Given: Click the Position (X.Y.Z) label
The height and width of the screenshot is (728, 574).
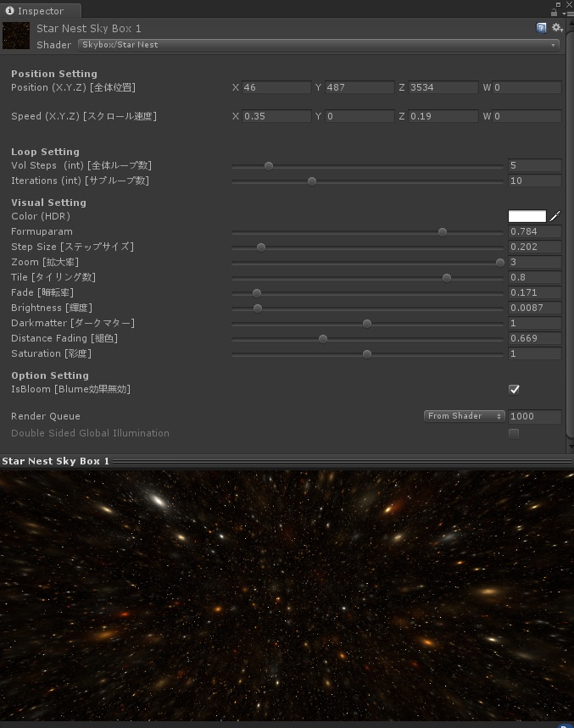Looking at the screenshot, I should 74,87.
